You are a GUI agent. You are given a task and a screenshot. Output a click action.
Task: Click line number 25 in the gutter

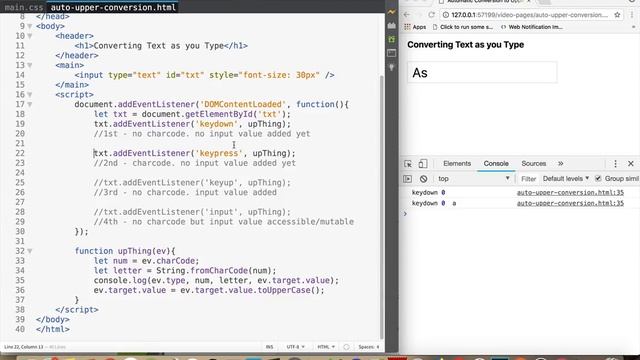[20, 183]
